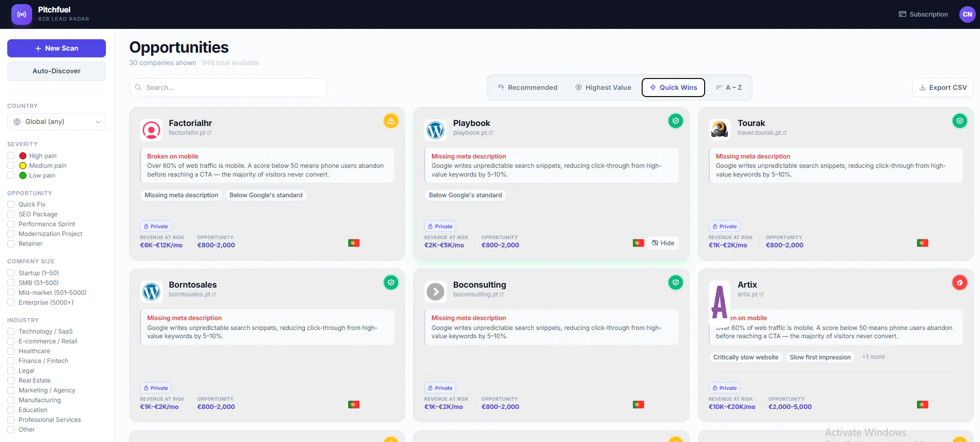Hide the Playbook opportunity card
This screenshot has width=980, height=442.
[x=663, y=243]
